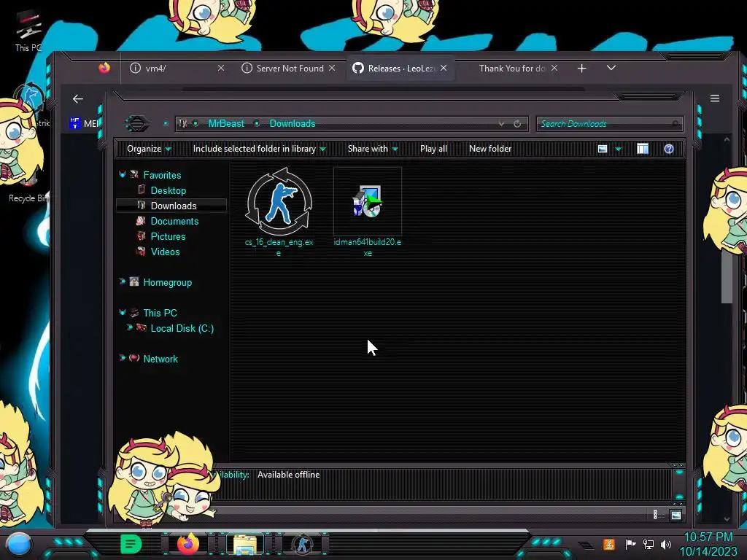Switch to large icons view in status bar
The width and height of the screenshot is (747, 560).
(x=676, y=515)
